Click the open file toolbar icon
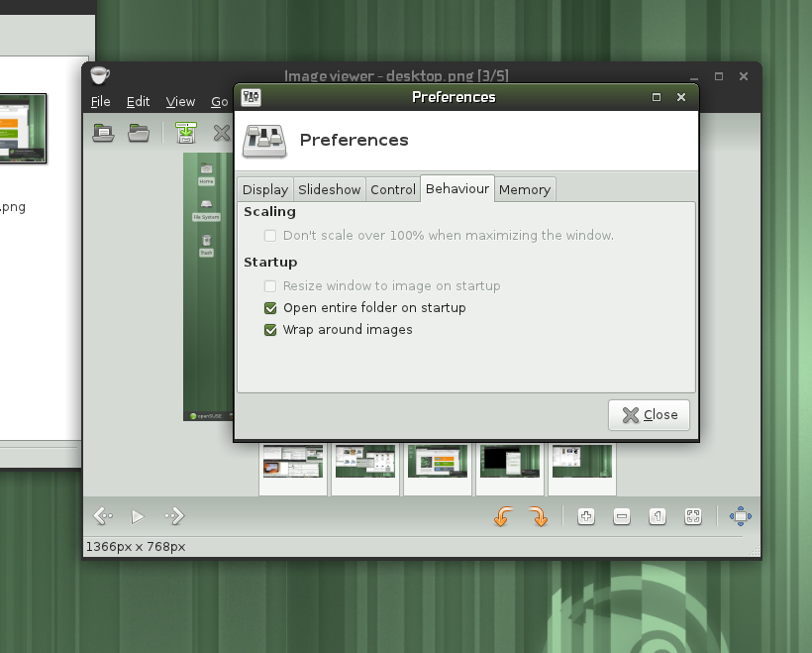812x653 pixels. [x=103, y=132]
